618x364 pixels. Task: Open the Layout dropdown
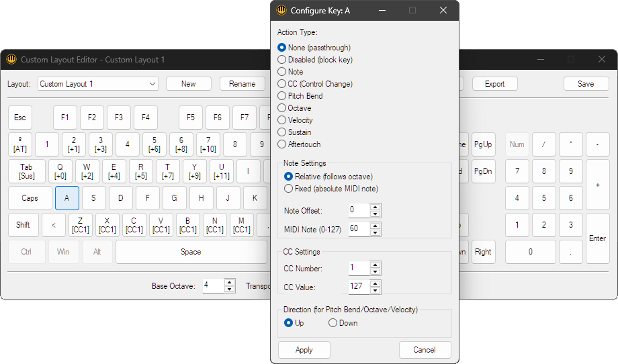[x=152, y=84]
